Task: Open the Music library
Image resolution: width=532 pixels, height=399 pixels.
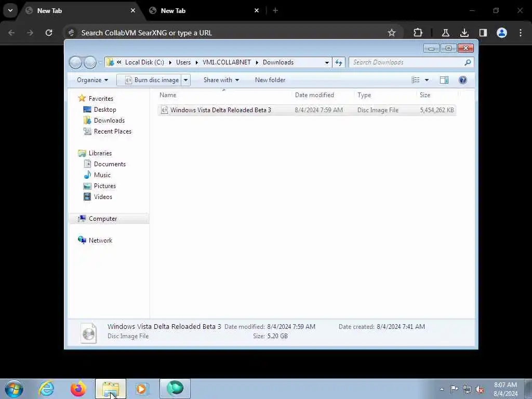Action: click(x=102, y=175)
